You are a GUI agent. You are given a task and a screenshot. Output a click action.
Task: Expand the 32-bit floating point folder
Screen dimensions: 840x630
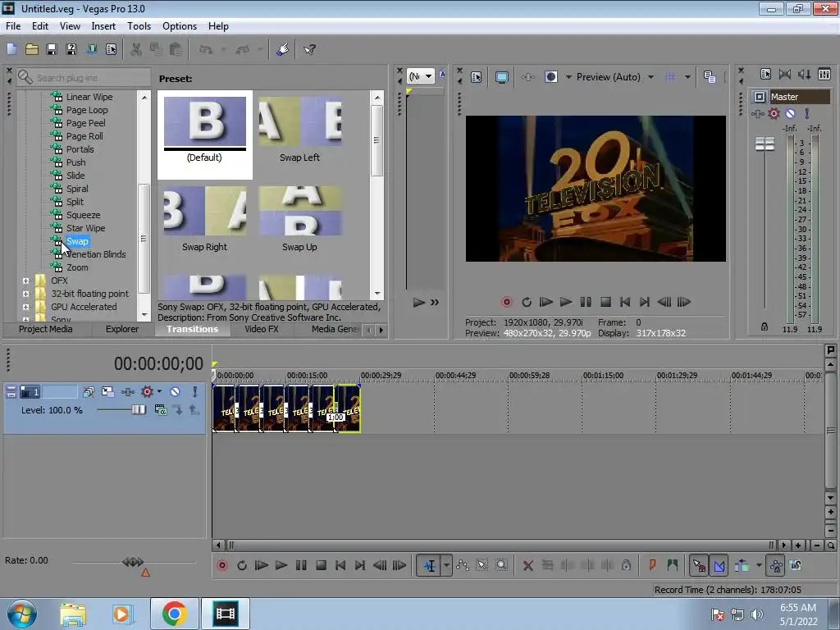click(x=25, y=294)
